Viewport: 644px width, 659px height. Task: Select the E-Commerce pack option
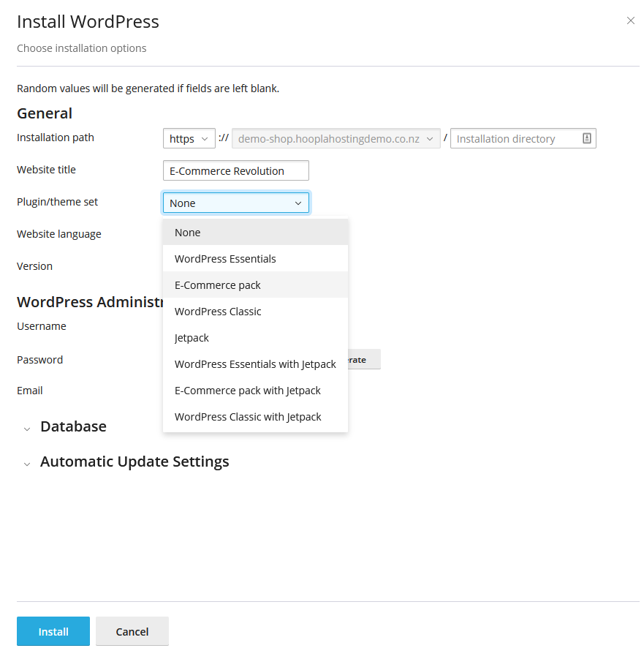point(218,285)
